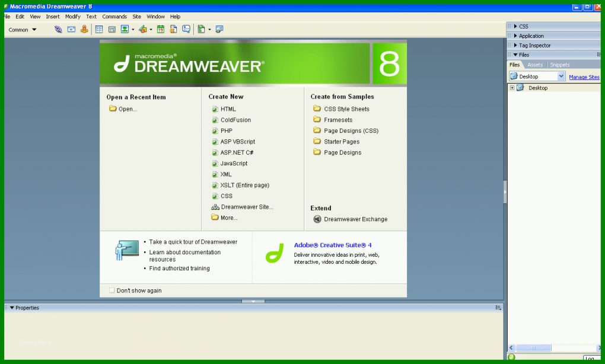Click the Tag Chooser icon
Viewport: 605px width, 364px height.
click(x=219, y=29)
